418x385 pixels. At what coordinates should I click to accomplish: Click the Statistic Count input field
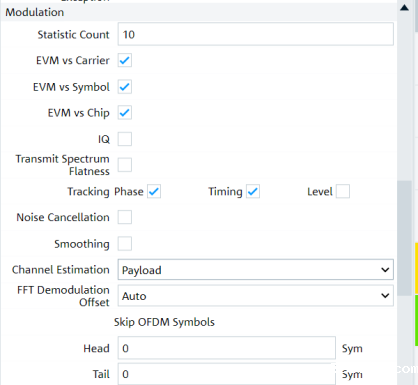click(256, 34)
